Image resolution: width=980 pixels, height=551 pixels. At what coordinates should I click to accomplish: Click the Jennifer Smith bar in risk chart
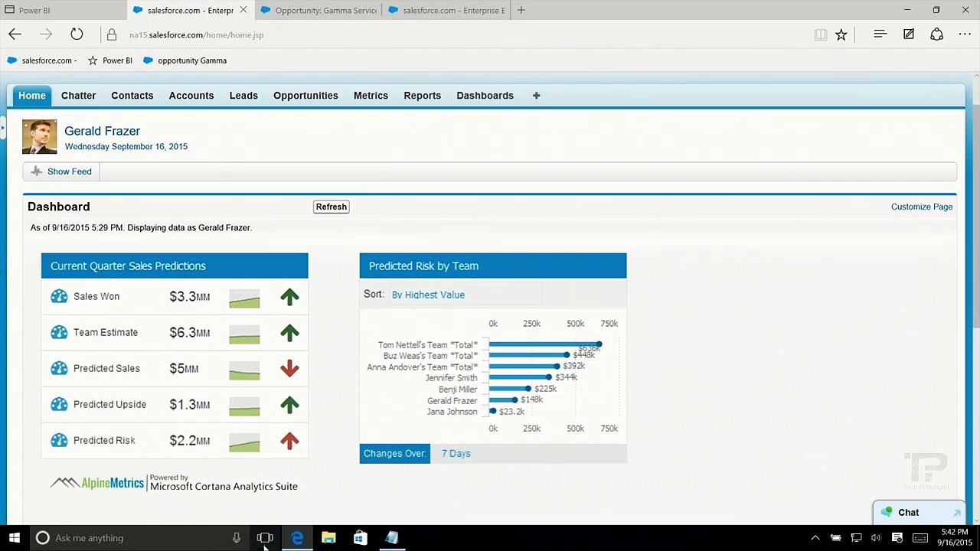click(x=520, y=377)
